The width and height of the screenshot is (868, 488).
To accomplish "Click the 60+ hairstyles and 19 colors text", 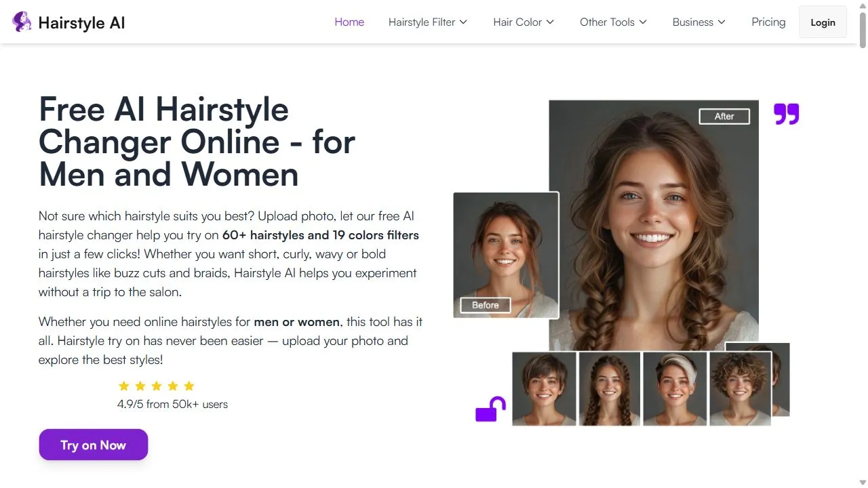I will click(321, 235).
